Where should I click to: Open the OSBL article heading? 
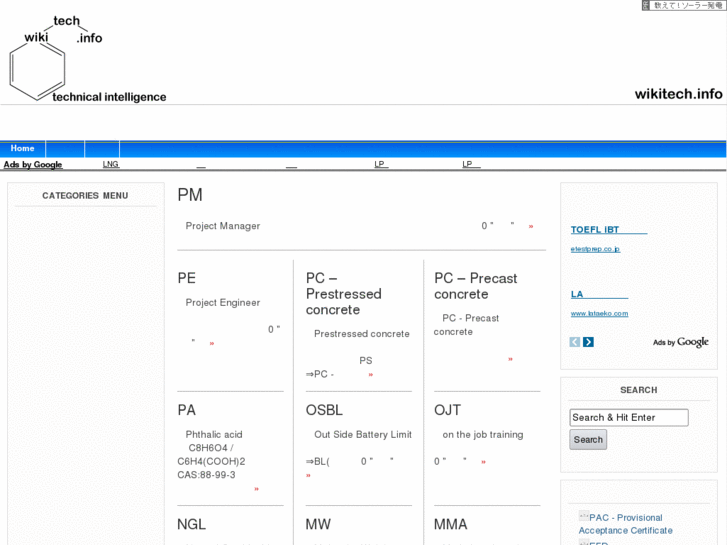click(324, 410)
